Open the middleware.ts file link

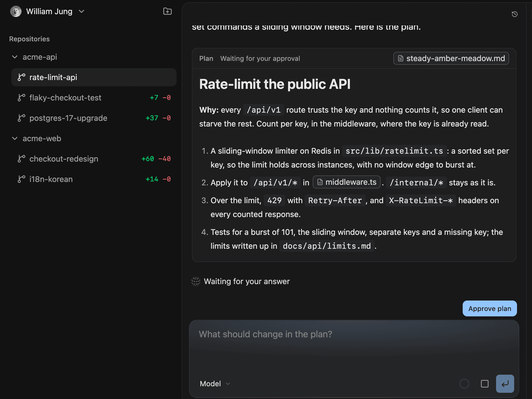(x=347, y=182)
